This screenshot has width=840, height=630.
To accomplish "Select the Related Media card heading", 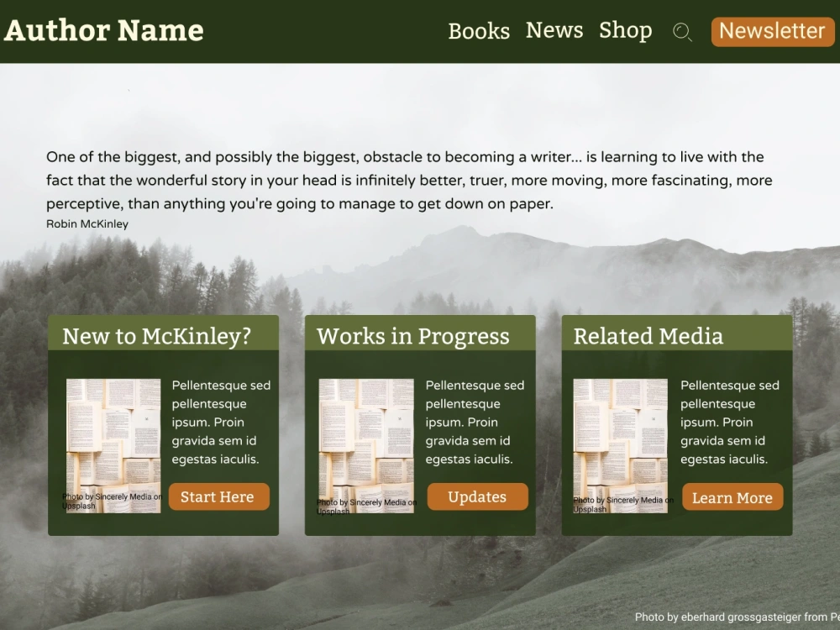I will (x=648, y=336).
